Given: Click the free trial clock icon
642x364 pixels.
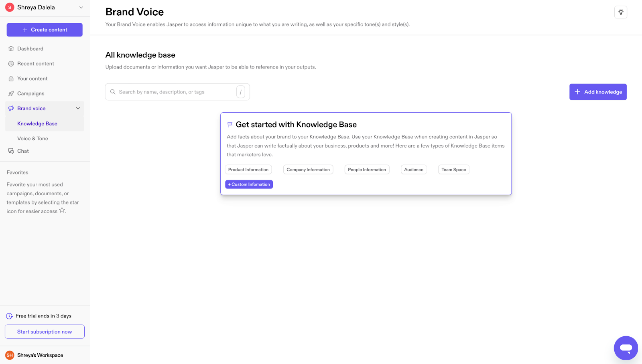Looking at the screenshot, I should (9, 316).
